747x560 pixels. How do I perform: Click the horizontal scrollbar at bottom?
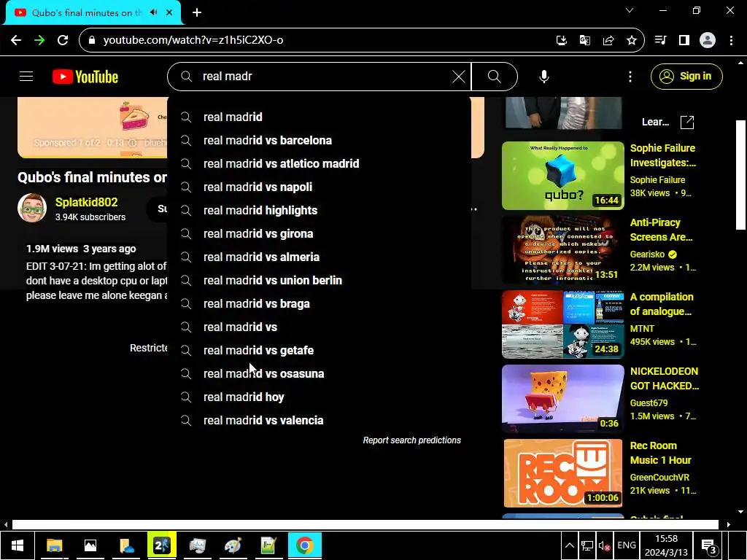coord(365,524)
